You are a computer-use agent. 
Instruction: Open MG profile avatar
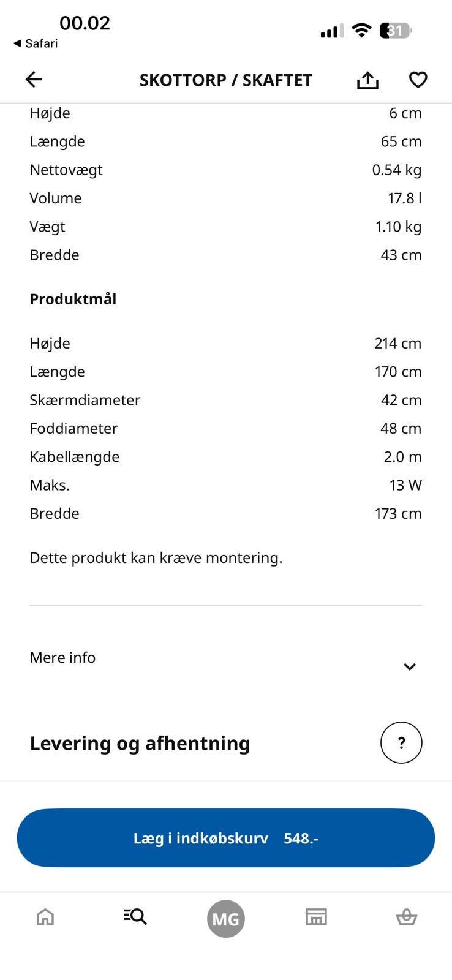coord(226,919)
